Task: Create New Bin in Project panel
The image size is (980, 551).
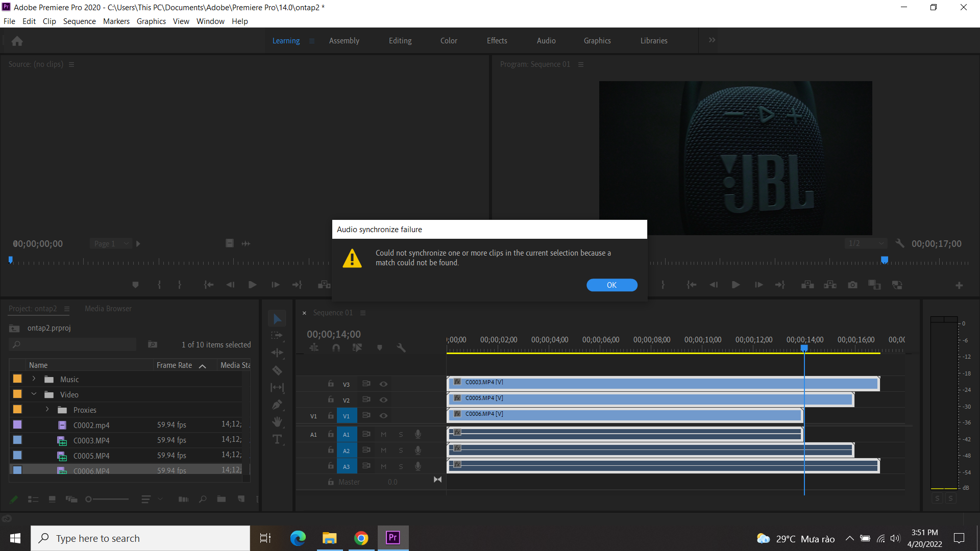Action: pos(221,499)
